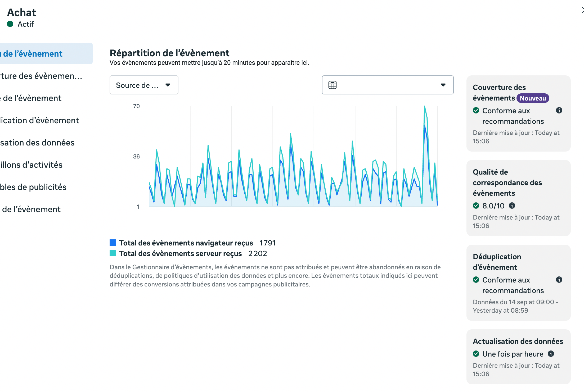Click teal serveur legend color swatch

click(113, 253)
